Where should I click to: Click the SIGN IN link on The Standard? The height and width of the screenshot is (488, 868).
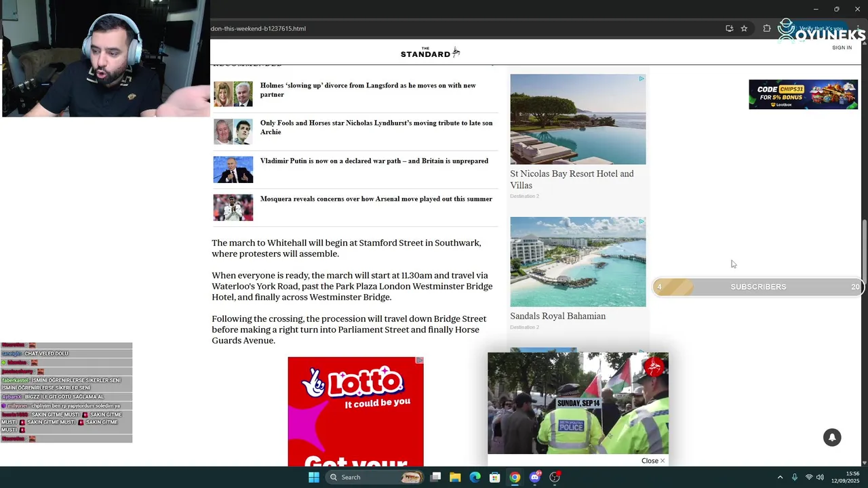tap(842, 47)
